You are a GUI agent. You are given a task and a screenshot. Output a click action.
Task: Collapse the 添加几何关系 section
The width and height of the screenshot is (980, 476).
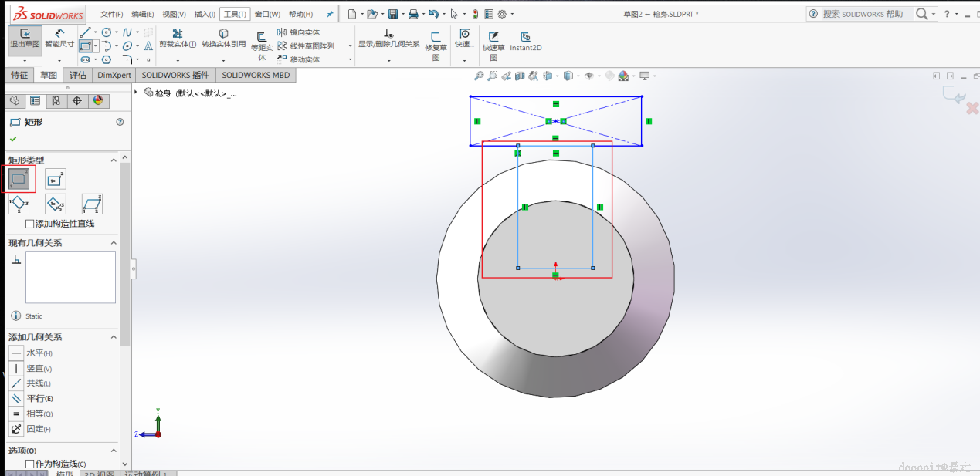[x=114, y=337]
